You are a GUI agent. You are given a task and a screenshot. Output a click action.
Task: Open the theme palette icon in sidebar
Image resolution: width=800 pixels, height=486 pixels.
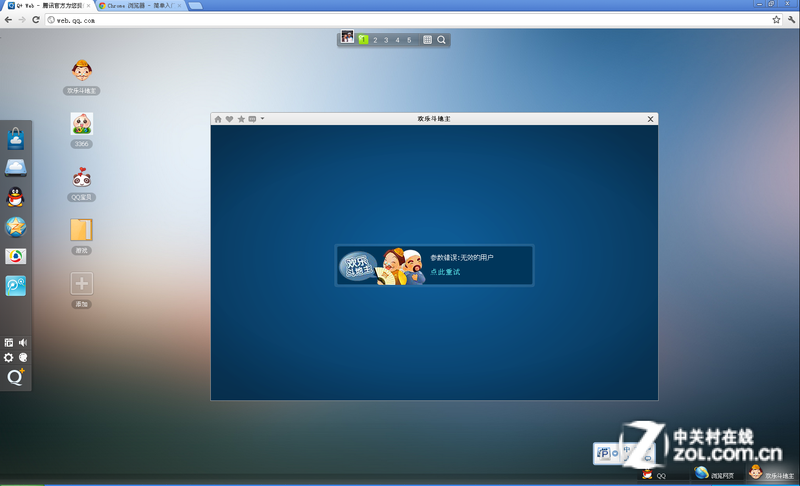(23, 357)
